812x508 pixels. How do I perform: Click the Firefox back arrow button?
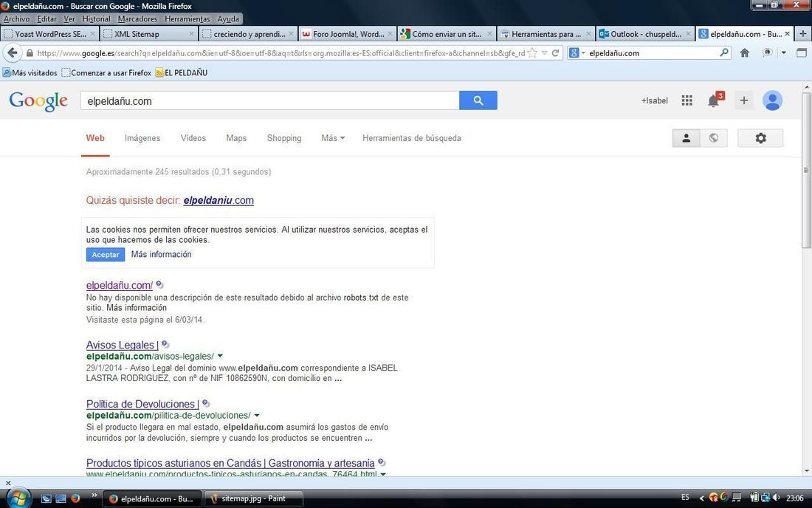pos(13,53)
